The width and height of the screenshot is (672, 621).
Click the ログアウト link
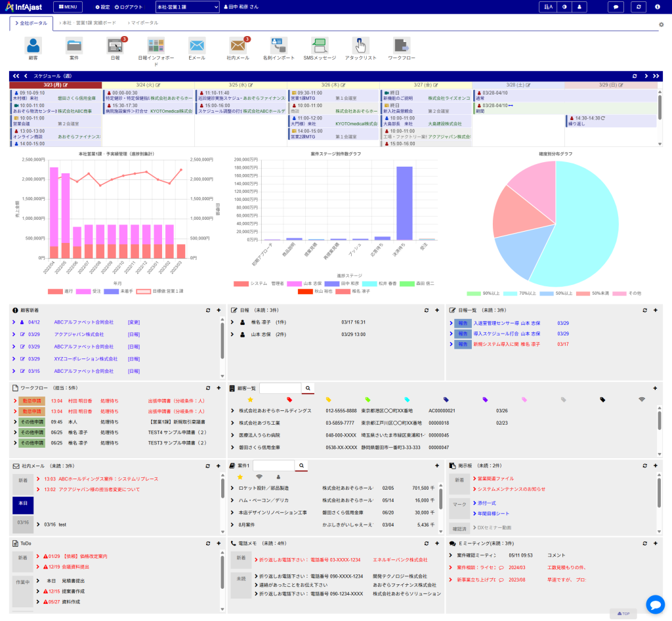129,7
